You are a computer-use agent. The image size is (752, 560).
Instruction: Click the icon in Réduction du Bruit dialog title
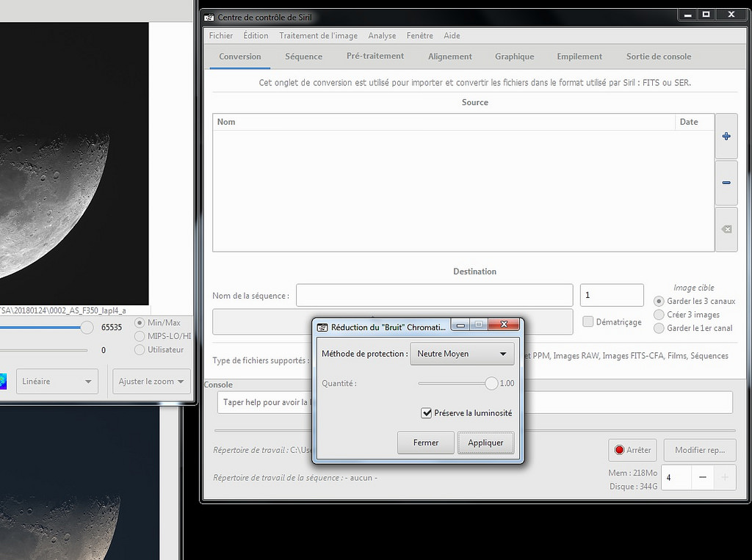click(x=322, y=327)
